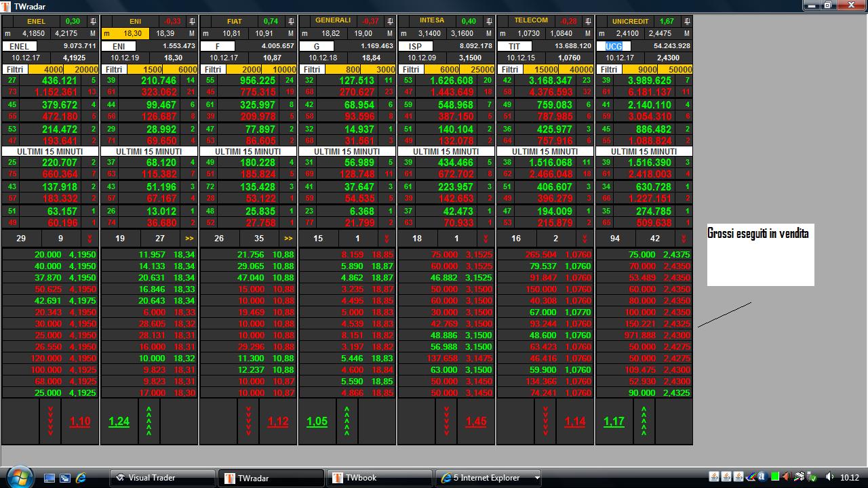Viewport: 868px width, 488px height.
Task: Click the red down trend arrows beside 1,14
Action: coord(545,422)
